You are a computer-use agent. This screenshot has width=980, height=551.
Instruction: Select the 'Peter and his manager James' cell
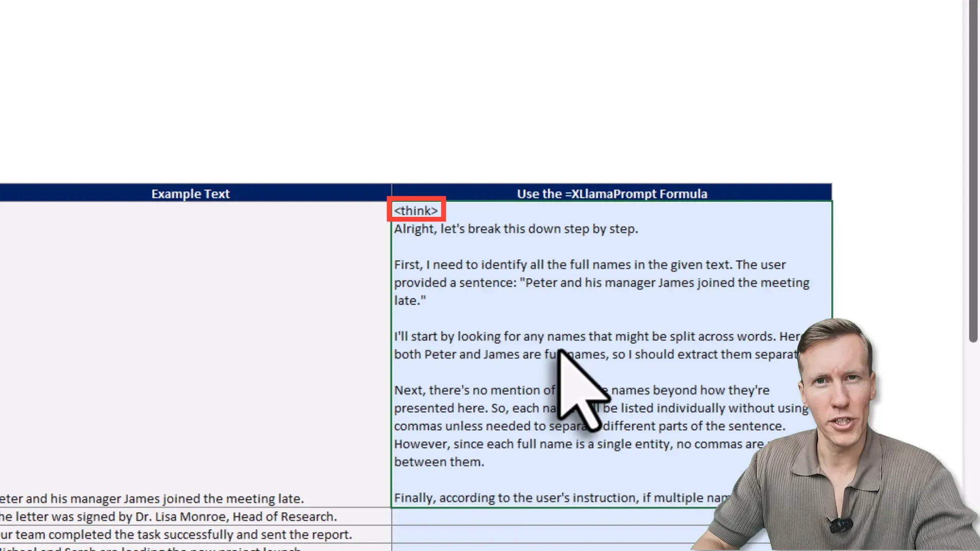coord(153,498)
